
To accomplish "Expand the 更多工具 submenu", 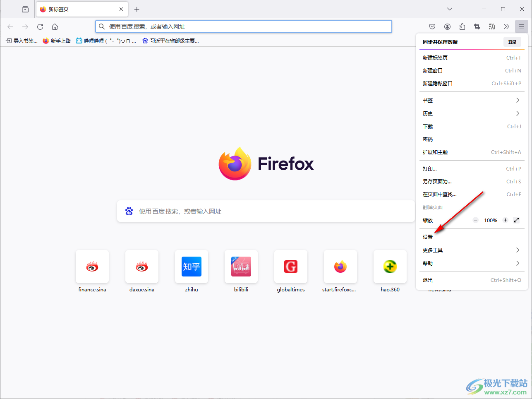I will point(472,250).
